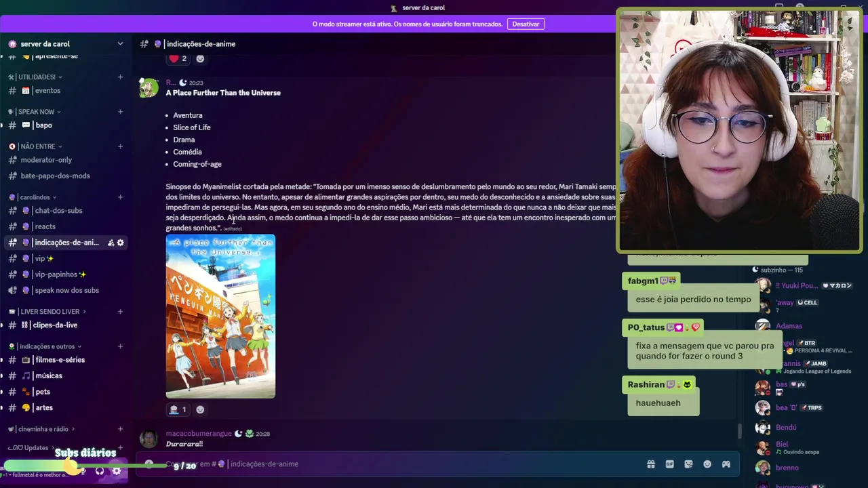Collapse the SPEAK NOW category

pyautogui.click(x=35, y=112)
